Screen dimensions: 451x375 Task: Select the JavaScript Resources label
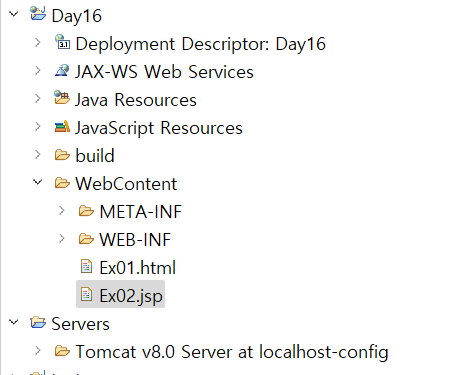(159, 128)
